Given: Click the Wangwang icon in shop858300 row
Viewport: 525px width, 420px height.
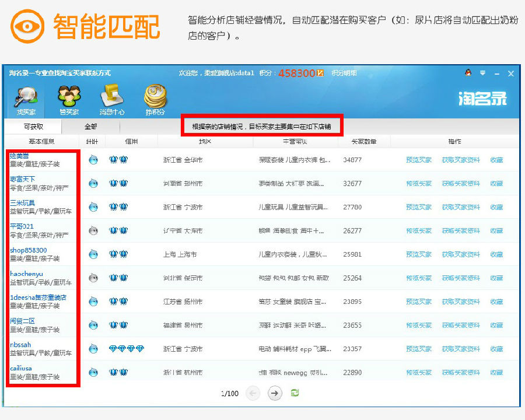Looking at the screenshot, I should 93,254.
